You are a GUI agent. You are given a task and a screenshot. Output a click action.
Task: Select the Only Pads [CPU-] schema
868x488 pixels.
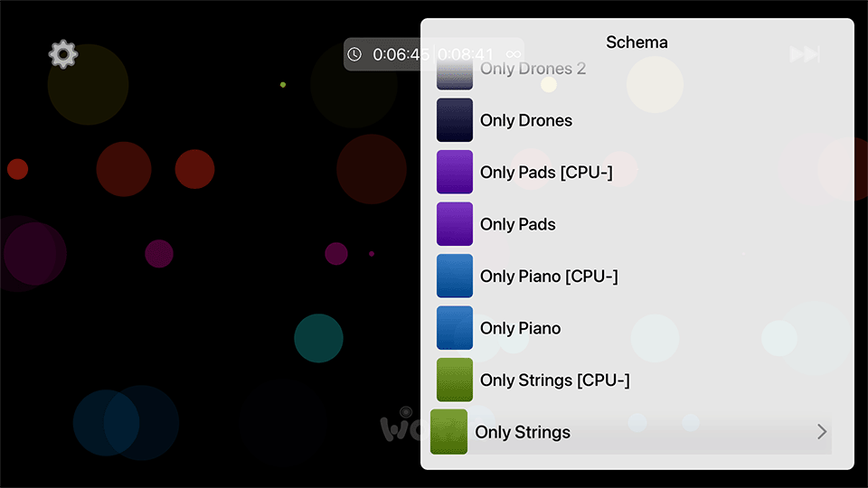(x=546, y=172)
